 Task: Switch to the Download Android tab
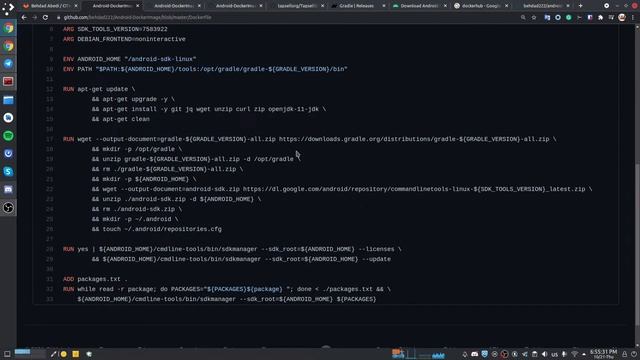tap(419, 6)
